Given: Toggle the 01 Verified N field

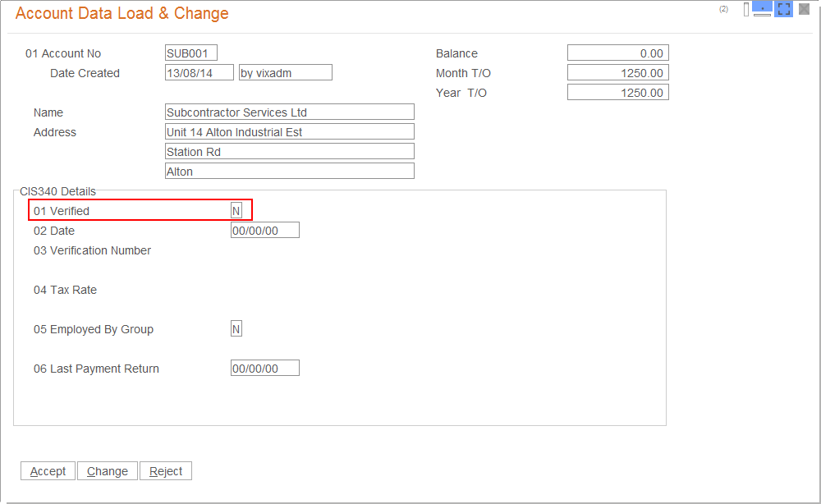Looking at the screenshot, I should pyautogui.click(x=236, y=211).
